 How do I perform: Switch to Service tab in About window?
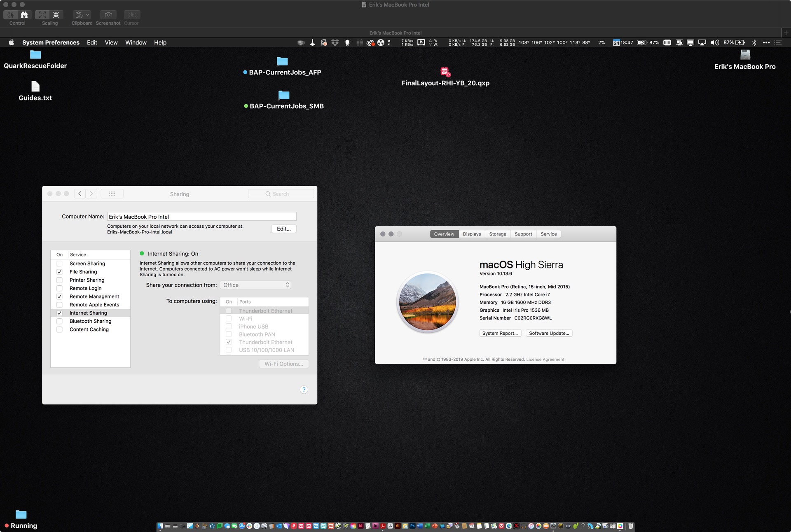click(x=549, y=234)
